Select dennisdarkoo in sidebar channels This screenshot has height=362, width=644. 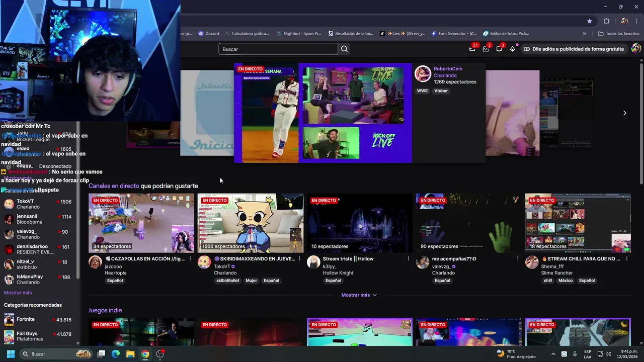(x=38, y=249)
